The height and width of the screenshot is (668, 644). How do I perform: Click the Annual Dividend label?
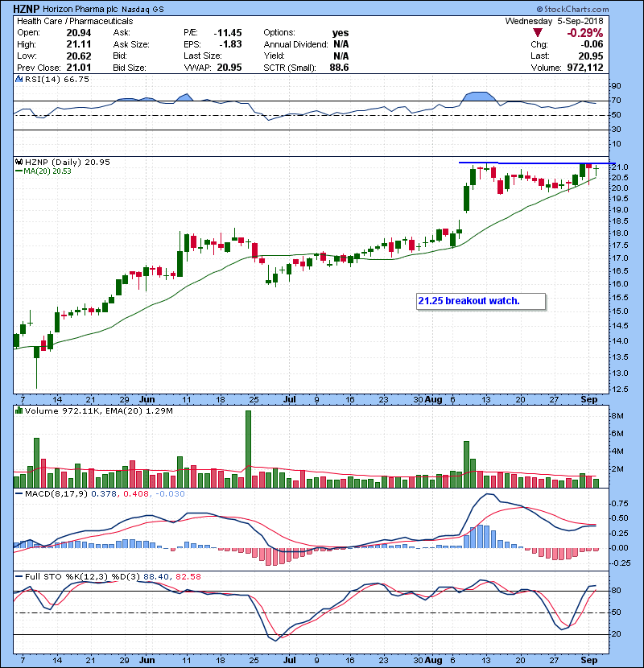pyautogui.click(x=295, y=44)
